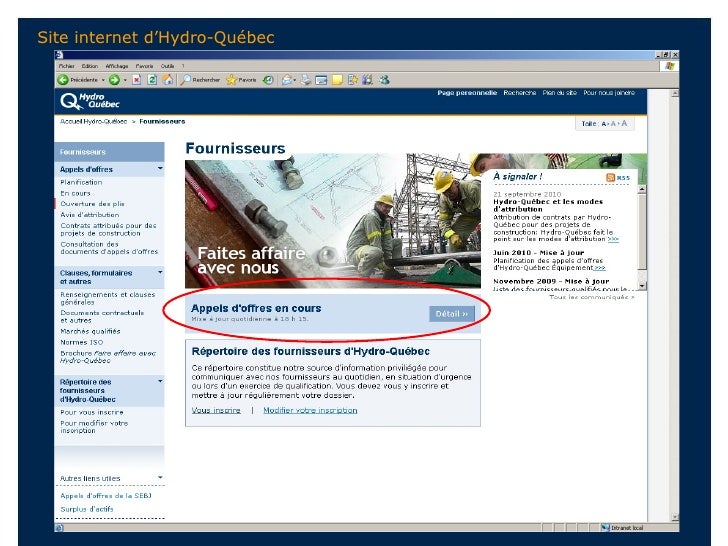Viewport: 728px width, 546px height.
Task: Open Appels d'offres de la SEBJ
Action: (x=106, y=496)
